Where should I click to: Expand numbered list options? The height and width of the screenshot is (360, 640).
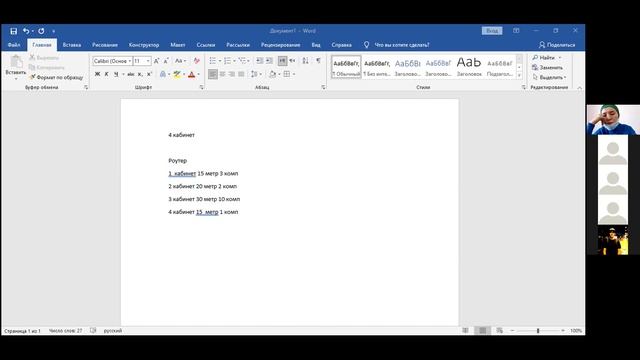click(234, 61)
